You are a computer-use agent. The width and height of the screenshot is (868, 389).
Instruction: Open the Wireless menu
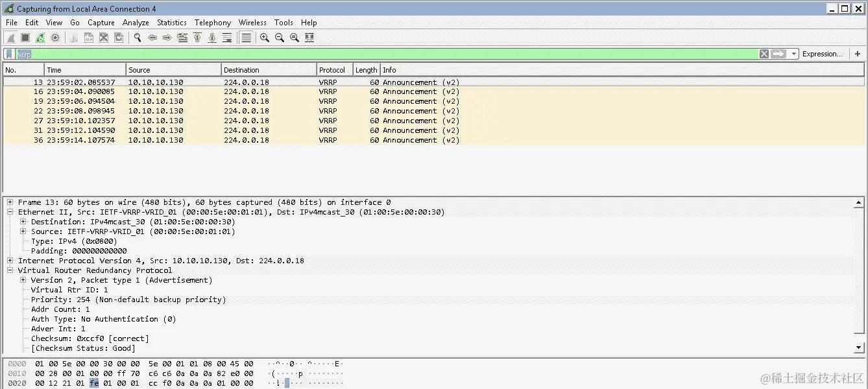[252, 23]
